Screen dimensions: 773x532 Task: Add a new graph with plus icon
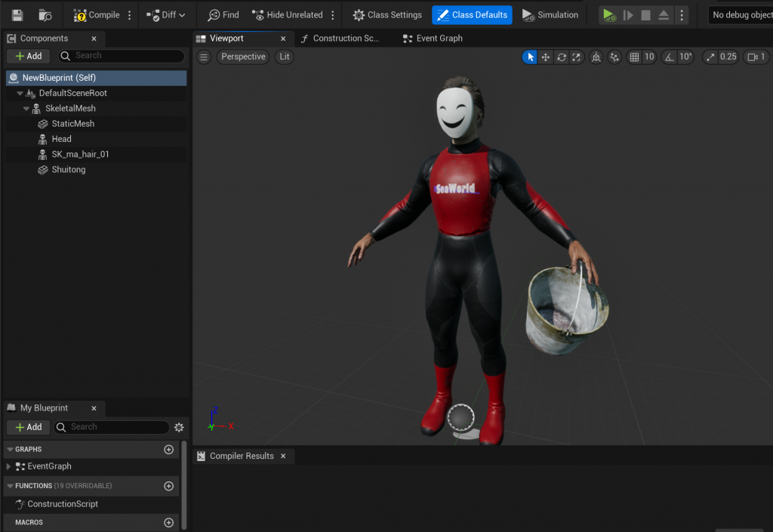(168, 449)
